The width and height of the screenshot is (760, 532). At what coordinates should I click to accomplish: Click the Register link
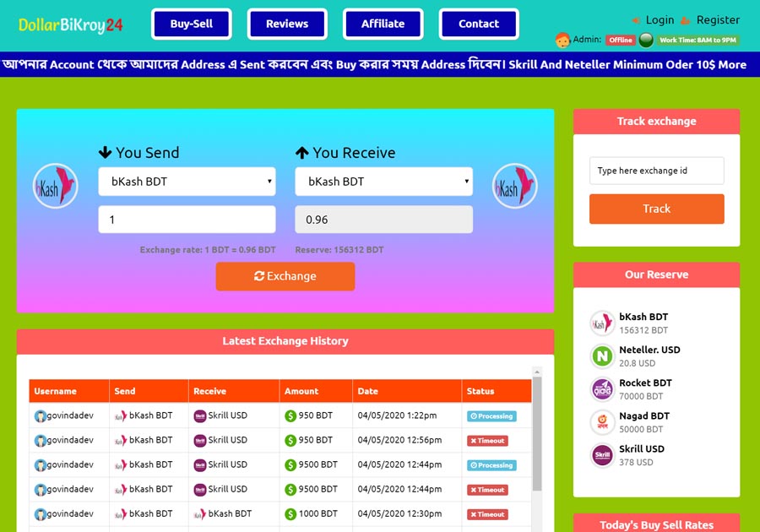tap(717, 20)
